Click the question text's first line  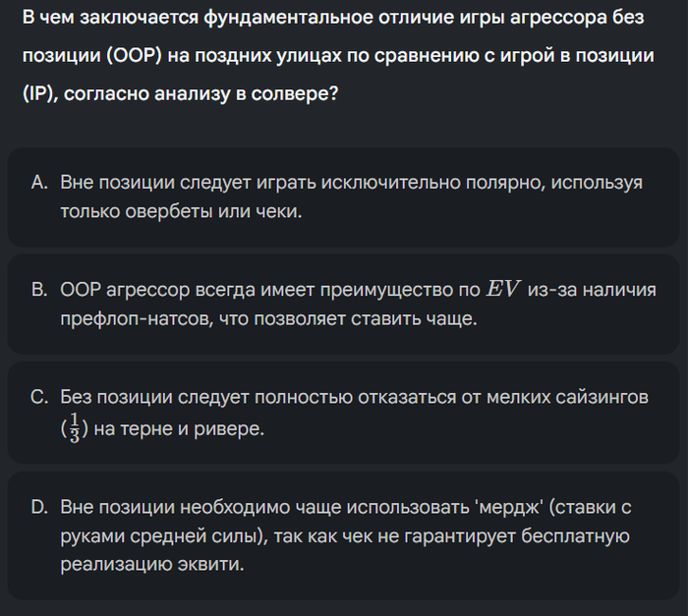click(333, 18)
